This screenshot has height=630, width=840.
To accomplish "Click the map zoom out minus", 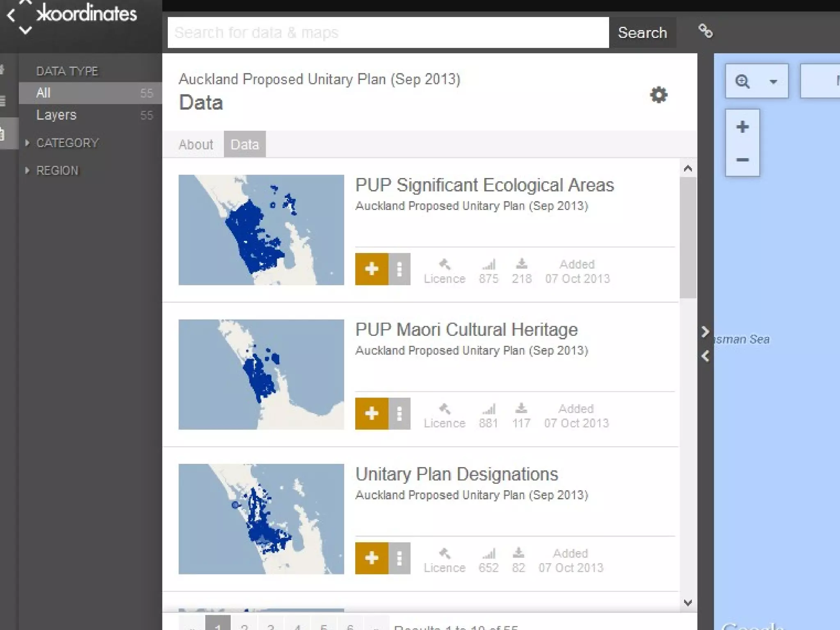I will point(742,160).
